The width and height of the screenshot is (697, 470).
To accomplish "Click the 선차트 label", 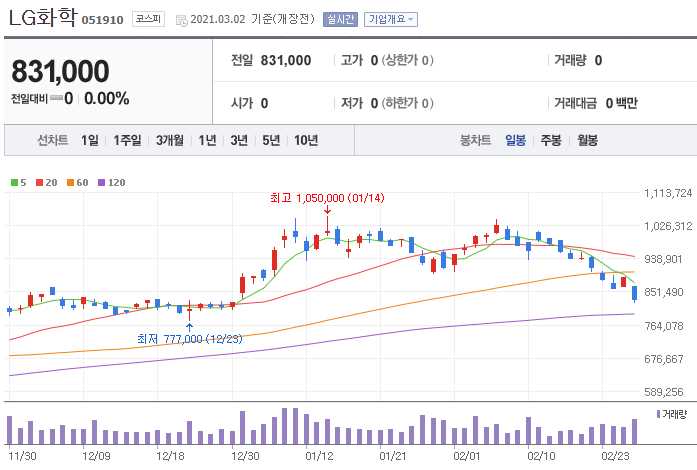I will [x=52, y=141].
